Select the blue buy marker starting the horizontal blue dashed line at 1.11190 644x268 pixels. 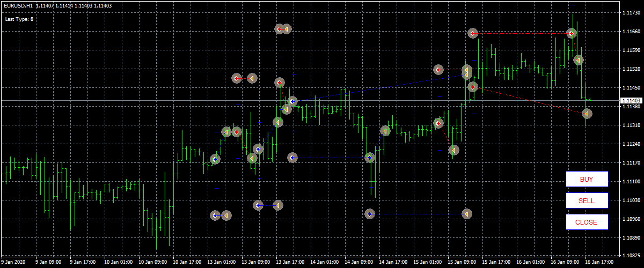coord(292,158)
